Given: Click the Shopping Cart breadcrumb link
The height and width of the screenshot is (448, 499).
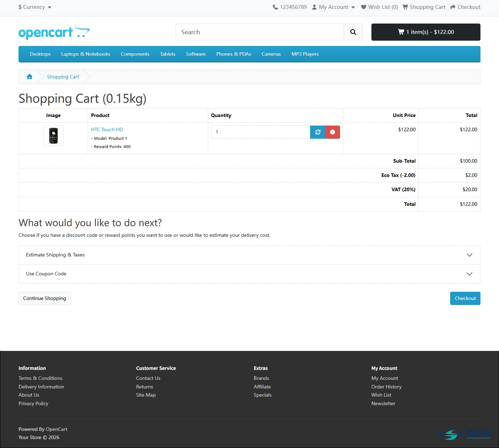Looking at the screenshot, I should (63, 77).
